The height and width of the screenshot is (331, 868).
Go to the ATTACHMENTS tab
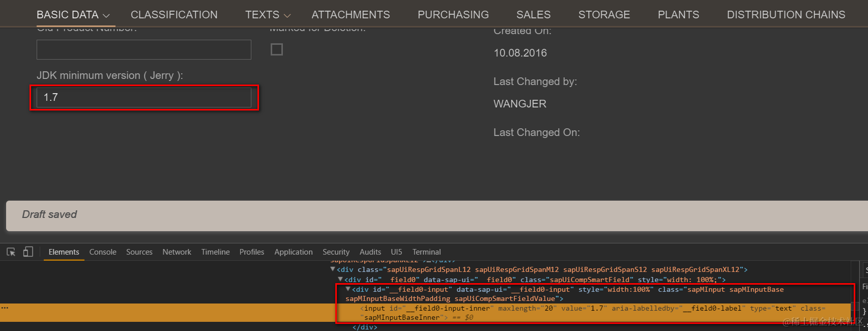click(351, 15)
